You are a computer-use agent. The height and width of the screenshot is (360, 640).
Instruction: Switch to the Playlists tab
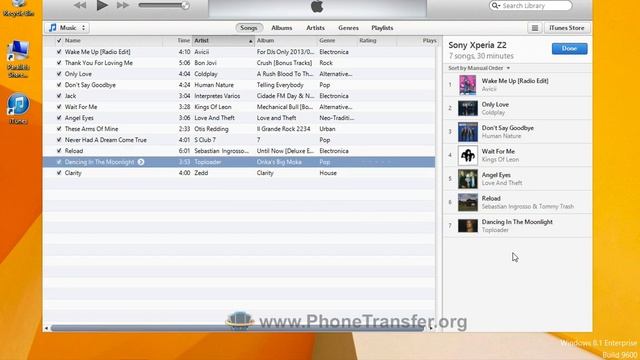click(382, 28)
